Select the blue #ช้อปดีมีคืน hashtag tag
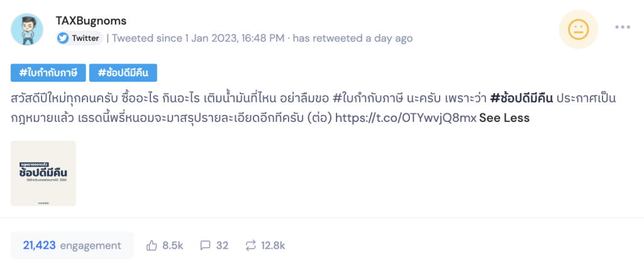Screen dimensions: 644x274 tap(123, 72)
